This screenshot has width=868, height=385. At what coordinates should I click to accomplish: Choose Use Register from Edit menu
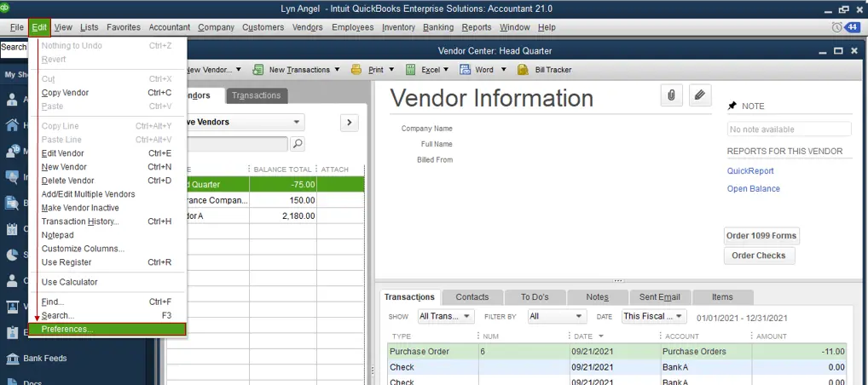pyautogui.click(x=107, y=262)
